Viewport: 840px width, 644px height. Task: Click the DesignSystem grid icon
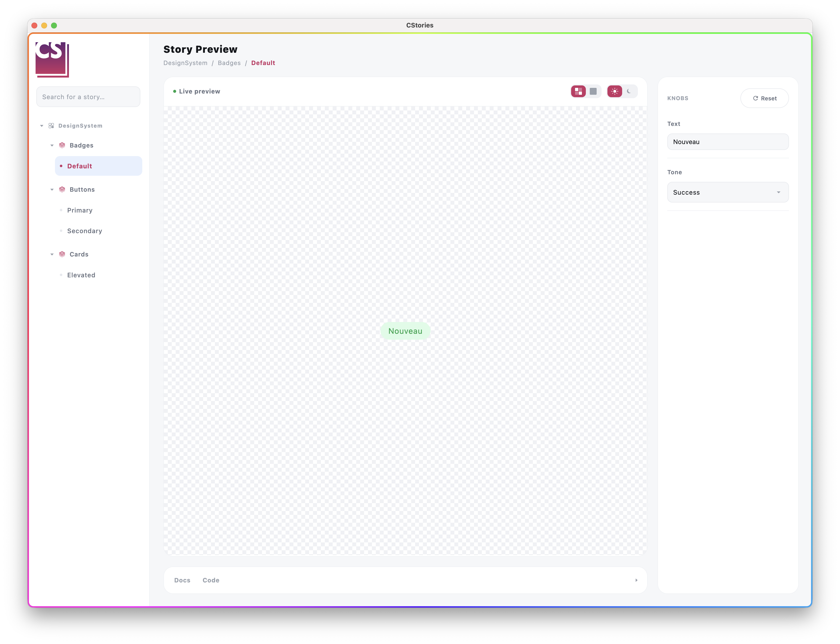pyautogui.click(x=51, y=126)
